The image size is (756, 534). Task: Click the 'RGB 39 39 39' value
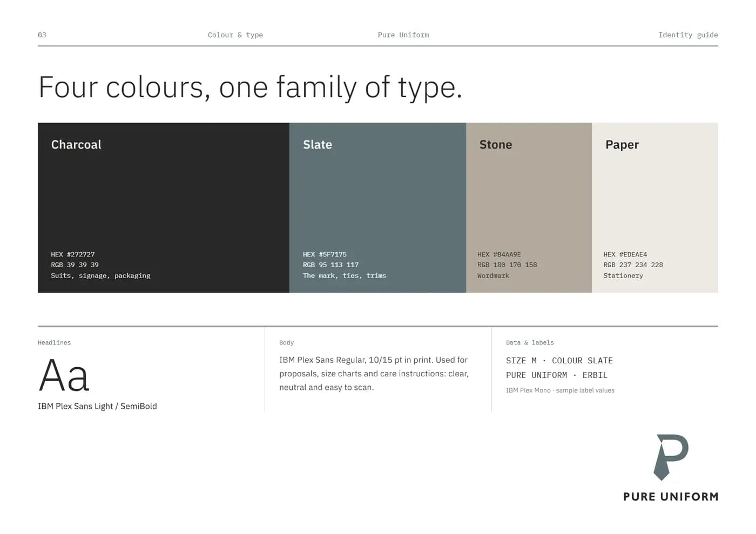[75, 265]
